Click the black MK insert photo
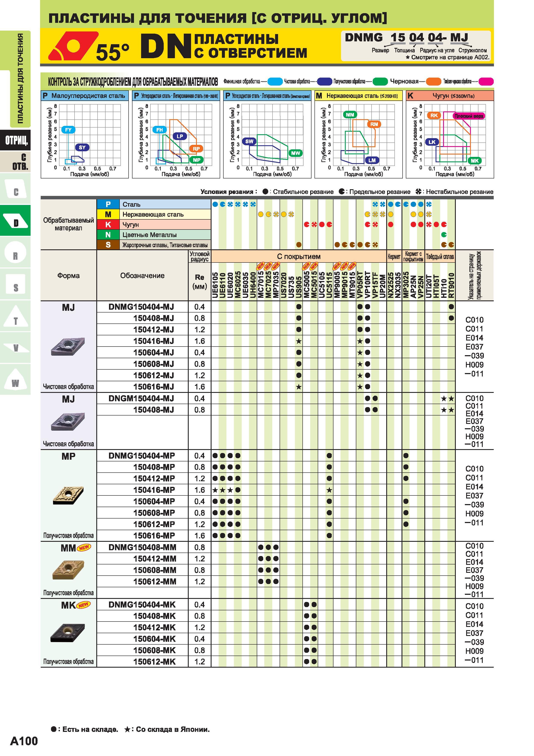Viewport: 534px width, 756px height. coord(67,633)
